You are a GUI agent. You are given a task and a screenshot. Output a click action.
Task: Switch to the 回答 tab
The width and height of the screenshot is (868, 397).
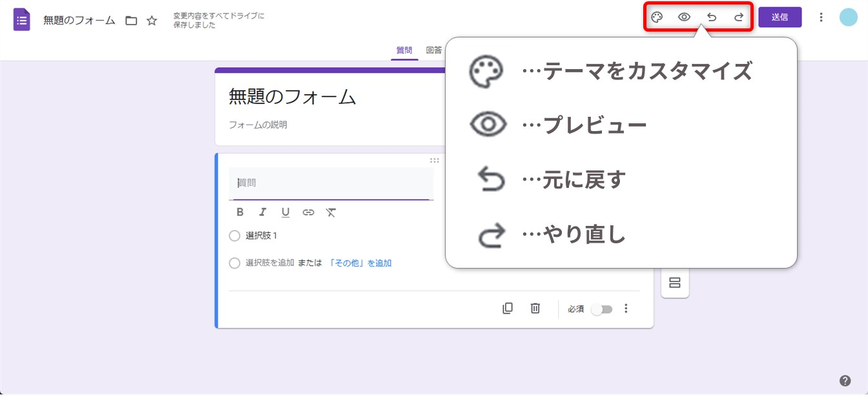point(434,50)
